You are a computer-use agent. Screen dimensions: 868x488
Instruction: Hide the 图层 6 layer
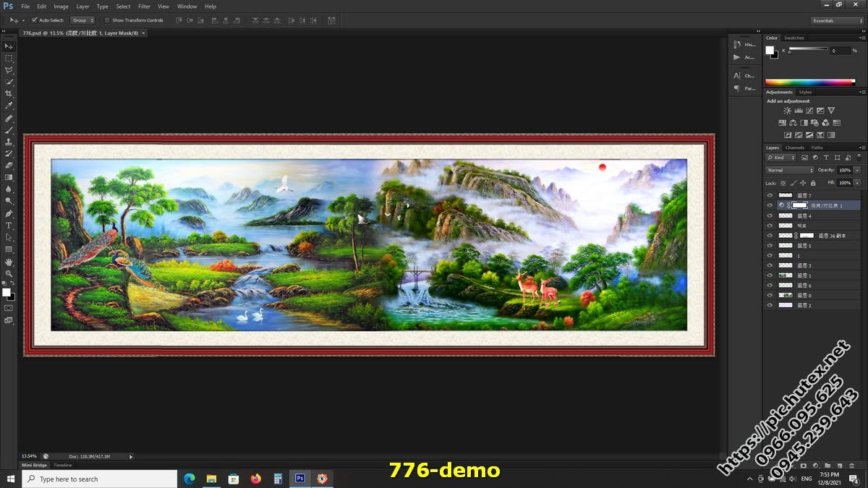(770, 286)
